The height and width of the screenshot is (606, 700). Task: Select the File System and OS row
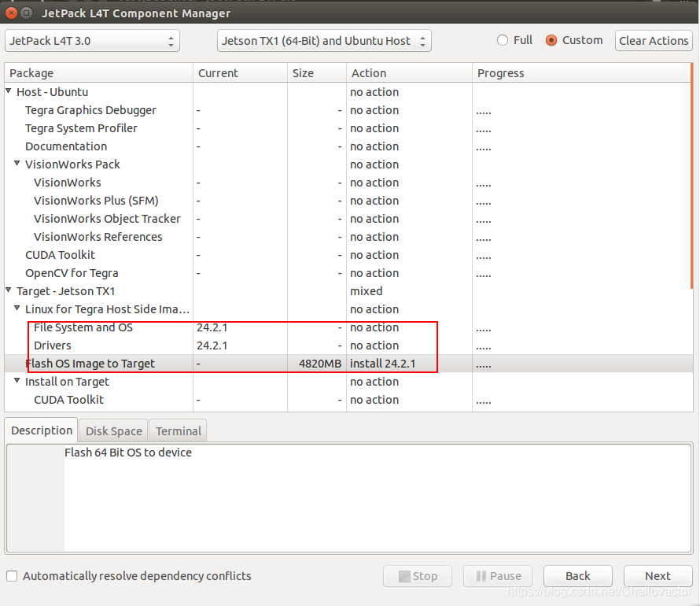pos(348,327)
